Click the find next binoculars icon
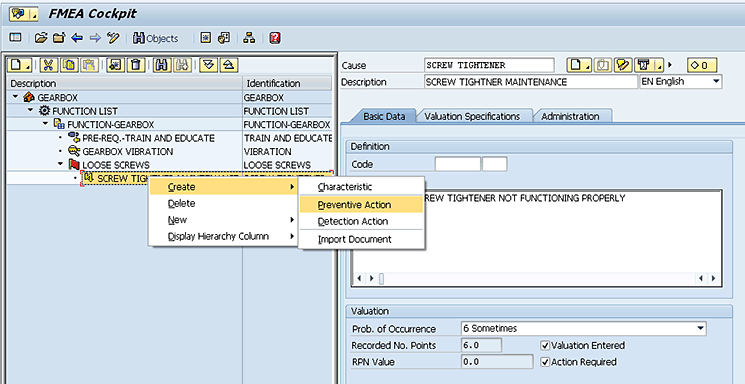Image resolution: width=745 pixels, height=384 pixels. pos(182,65)
